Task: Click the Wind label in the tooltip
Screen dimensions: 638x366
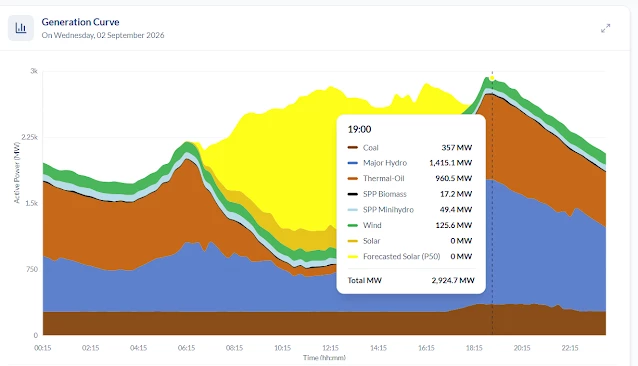Action: point(372,225)
